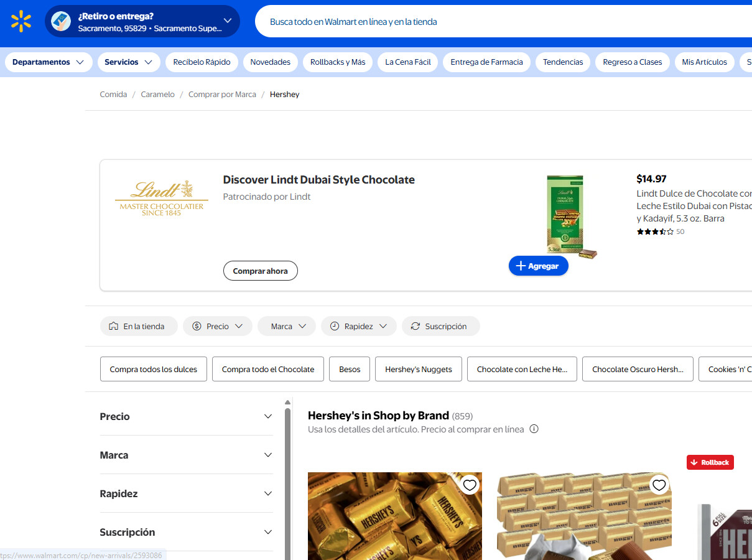Image resolution: width=752 pixels, height=560 pixels.
Task: Select Chocolate Oscuro Hershey chip
Action: 638,369
